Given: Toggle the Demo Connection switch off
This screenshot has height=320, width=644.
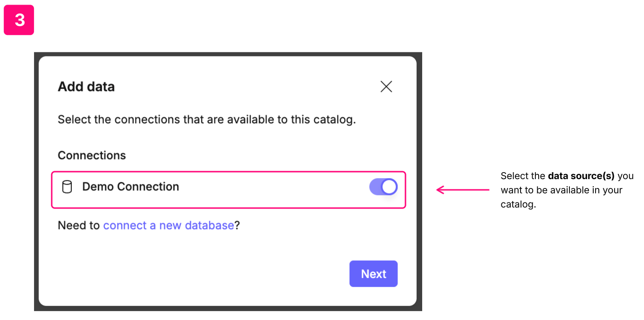Looking at the screenshot, I should click(x=383, y=187).
